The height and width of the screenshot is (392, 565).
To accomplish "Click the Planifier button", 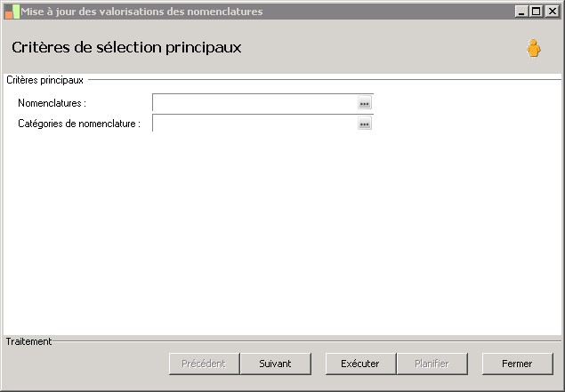I will (x=432, y=364).
